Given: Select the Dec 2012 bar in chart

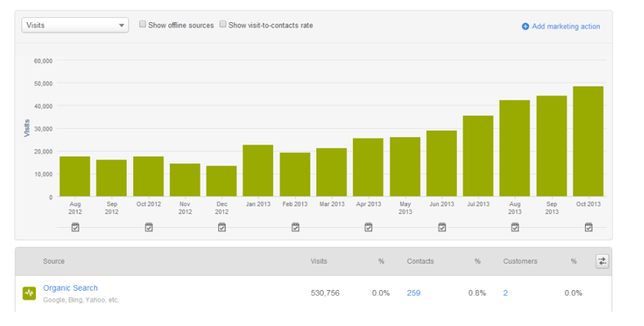Looking at the screenshot, I should [221, 181].
